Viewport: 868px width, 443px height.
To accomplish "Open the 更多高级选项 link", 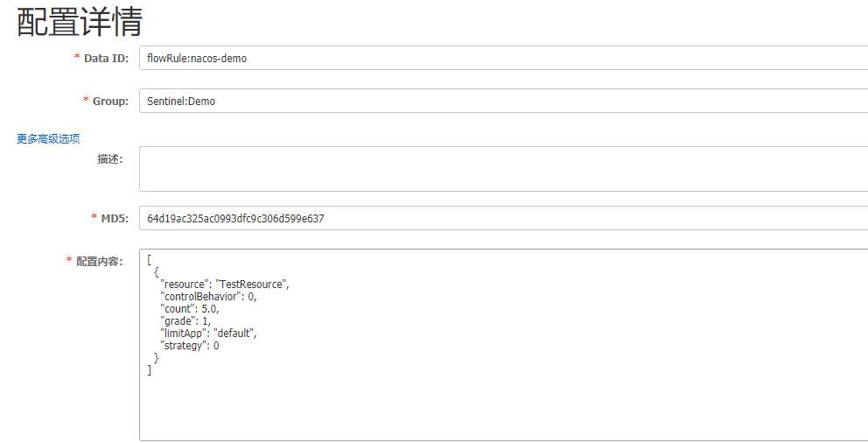I will click(48, 138).
